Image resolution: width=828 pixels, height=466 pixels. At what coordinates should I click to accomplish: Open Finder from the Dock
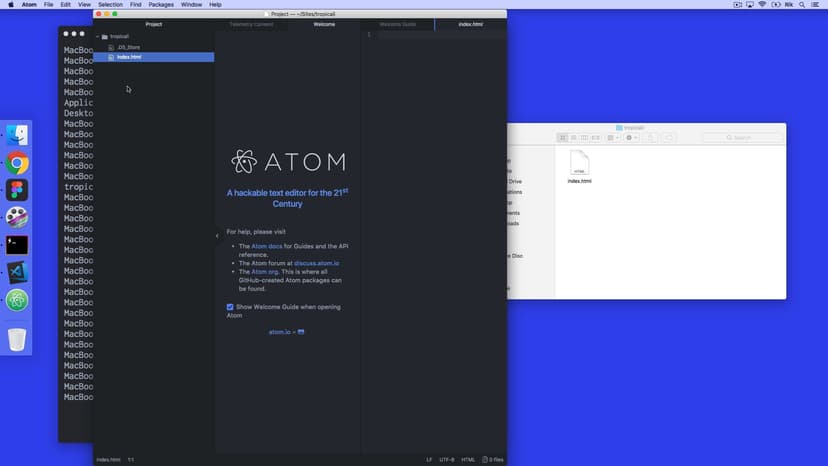[17, 136]
